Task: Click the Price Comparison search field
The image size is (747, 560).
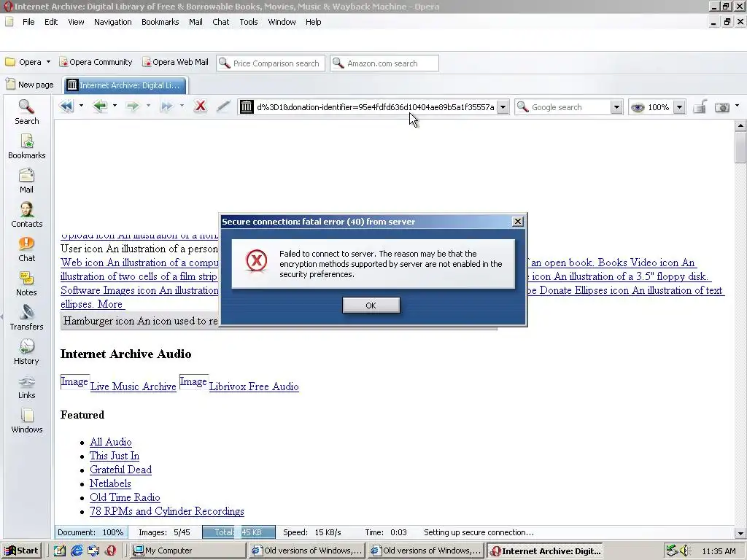Action: click(271, 63)
